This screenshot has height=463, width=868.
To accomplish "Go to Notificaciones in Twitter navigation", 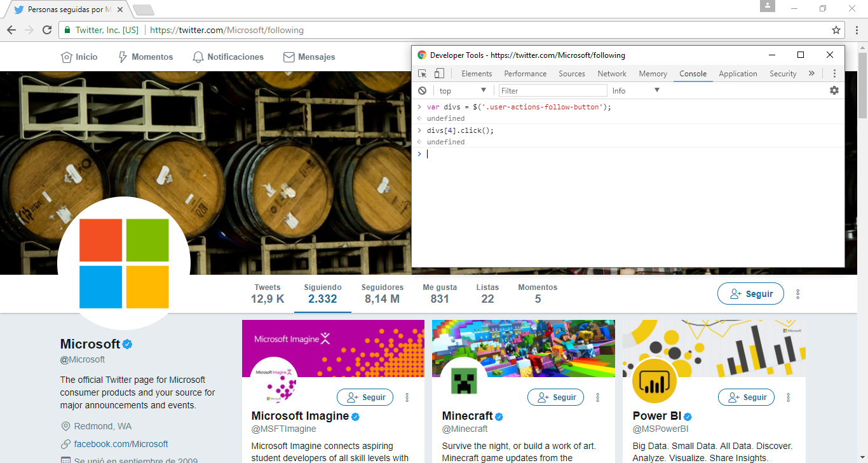I will point(228,57).
